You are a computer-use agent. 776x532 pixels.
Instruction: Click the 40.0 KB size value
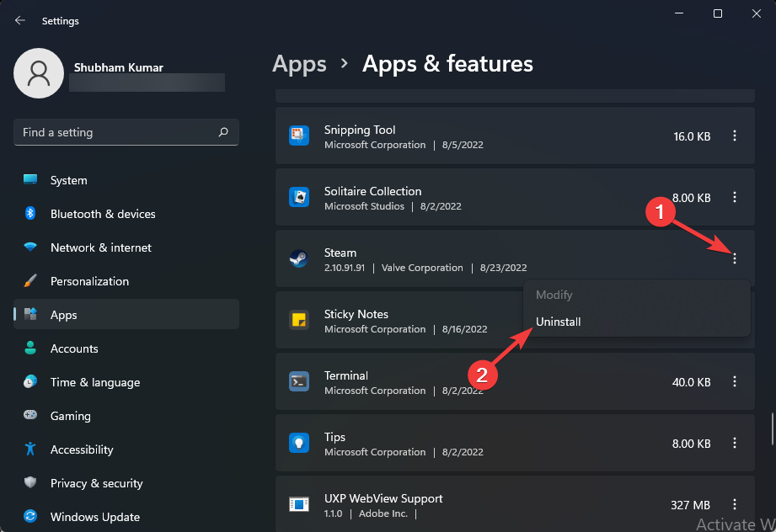coord(692,382)
